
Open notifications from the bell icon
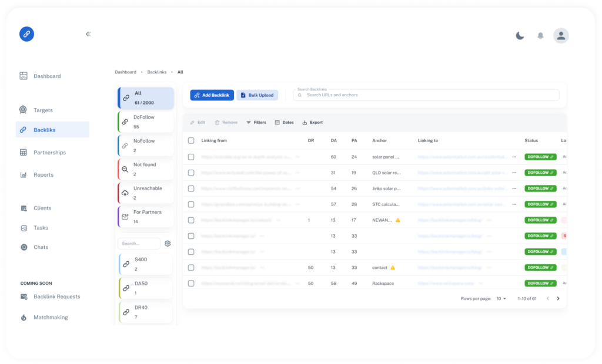(x=540, y=35)
